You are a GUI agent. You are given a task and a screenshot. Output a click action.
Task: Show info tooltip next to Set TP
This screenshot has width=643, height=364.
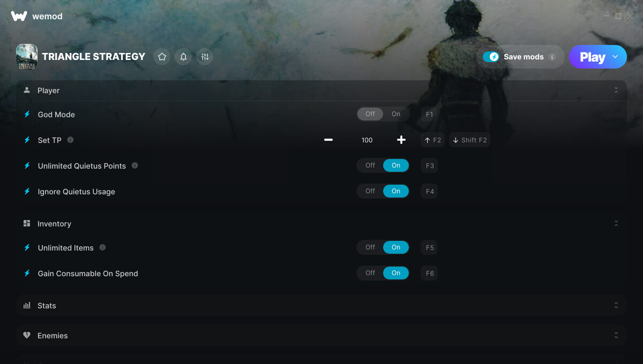[70, 140]
